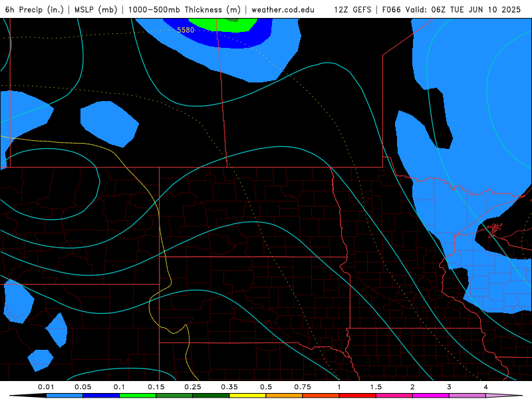Viewport: 532px width, 399px height.
Task: Select the 0.05 dark blue legend swatch
Action: pos(101,396)
